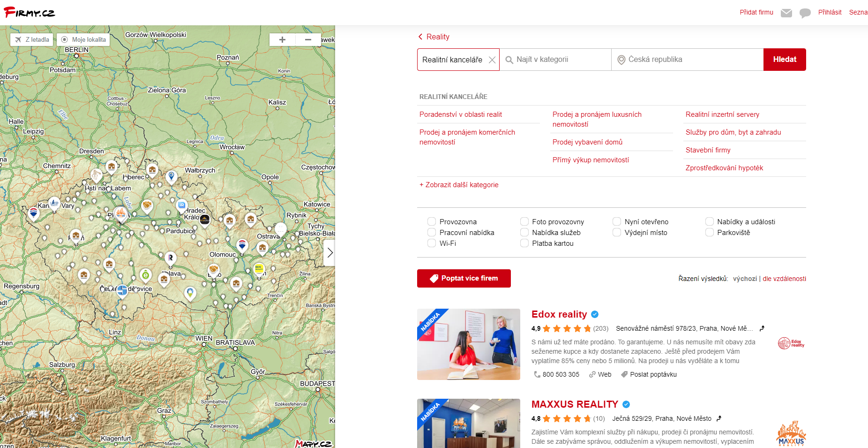This screenshot has height=448, width=868.
Task: Check the Parkoviště filter
Action: (x=710, y=232)
